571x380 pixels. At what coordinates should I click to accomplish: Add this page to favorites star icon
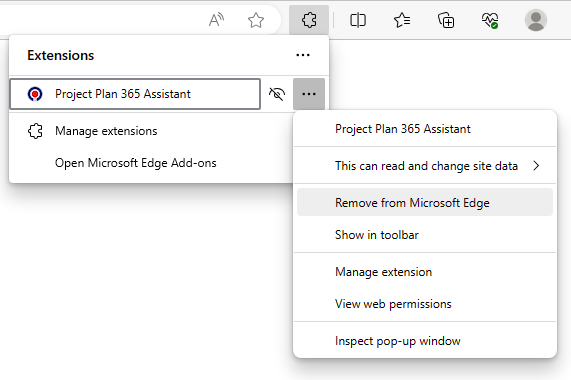tap(256, 20)
